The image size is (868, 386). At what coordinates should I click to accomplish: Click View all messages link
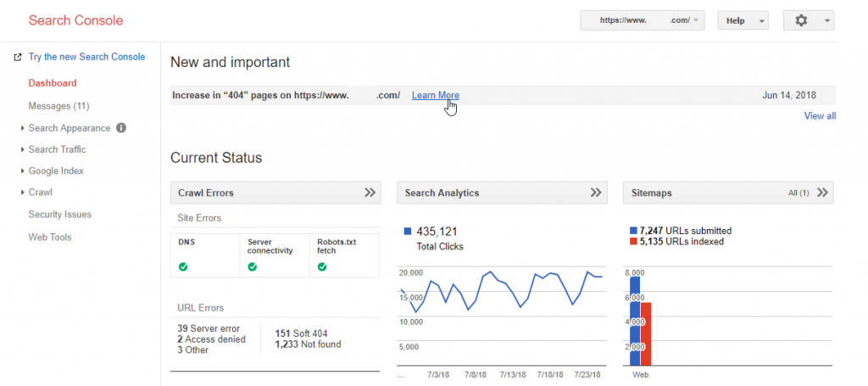tap(820, 115)
